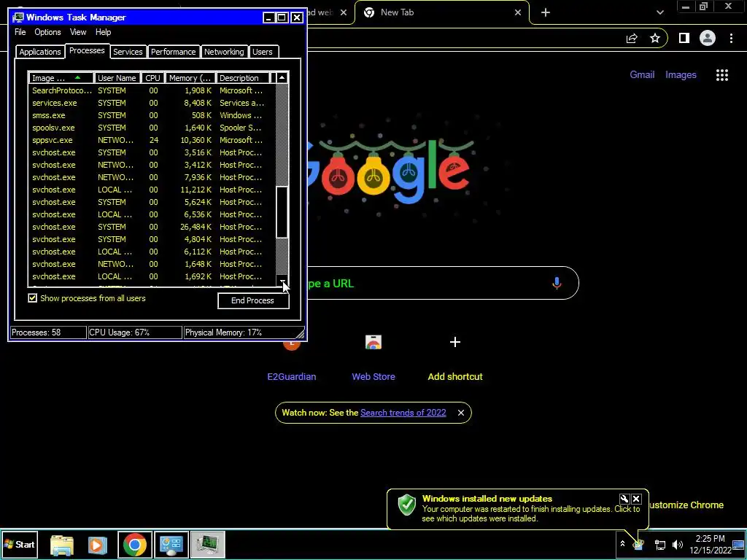747x560 pixels.
Task: Switch to Services tab
Action: pos(128,52)
